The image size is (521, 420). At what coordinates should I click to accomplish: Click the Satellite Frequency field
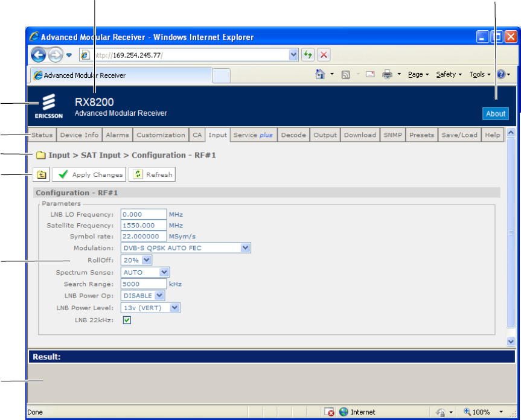tap(144, 226)
